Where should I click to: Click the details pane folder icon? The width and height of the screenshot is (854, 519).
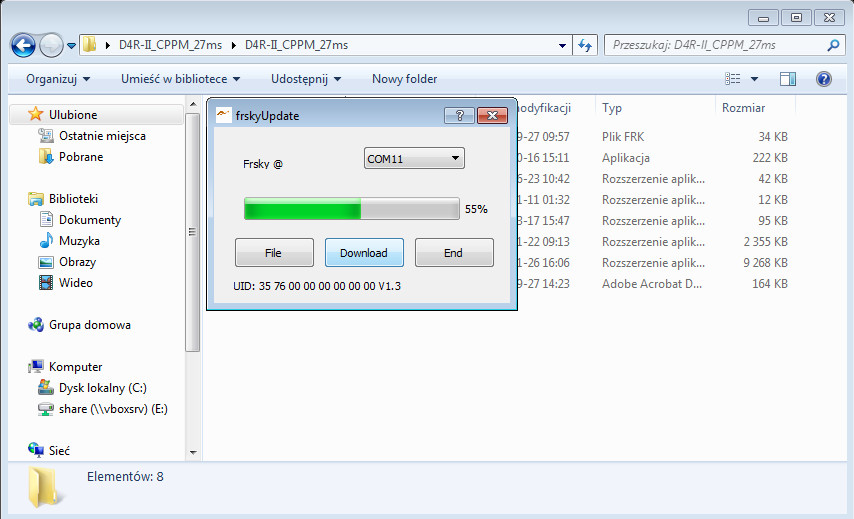pos(44,487)
